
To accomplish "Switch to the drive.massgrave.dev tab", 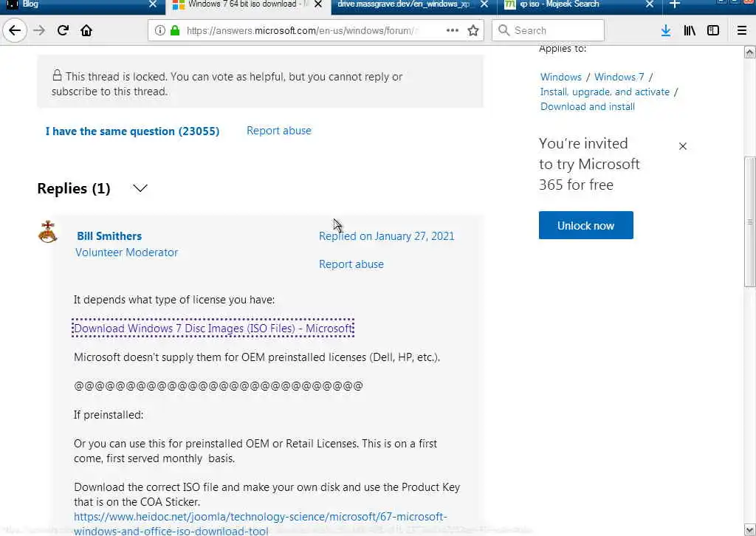I will click(404, 4).
